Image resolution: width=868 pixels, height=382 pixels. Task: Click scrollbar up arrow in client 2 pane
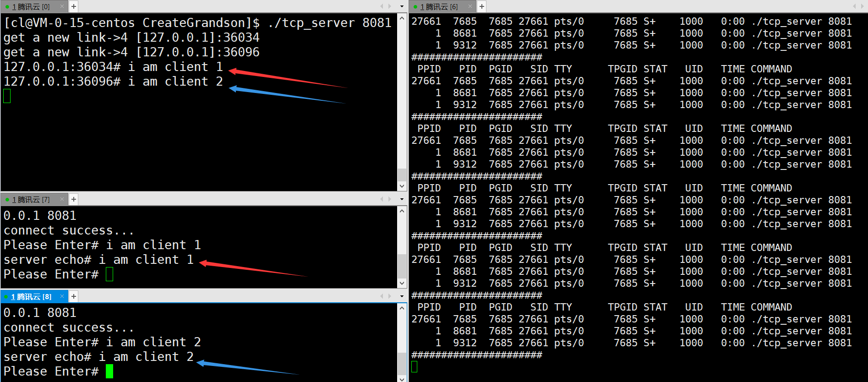click(402, 308)
